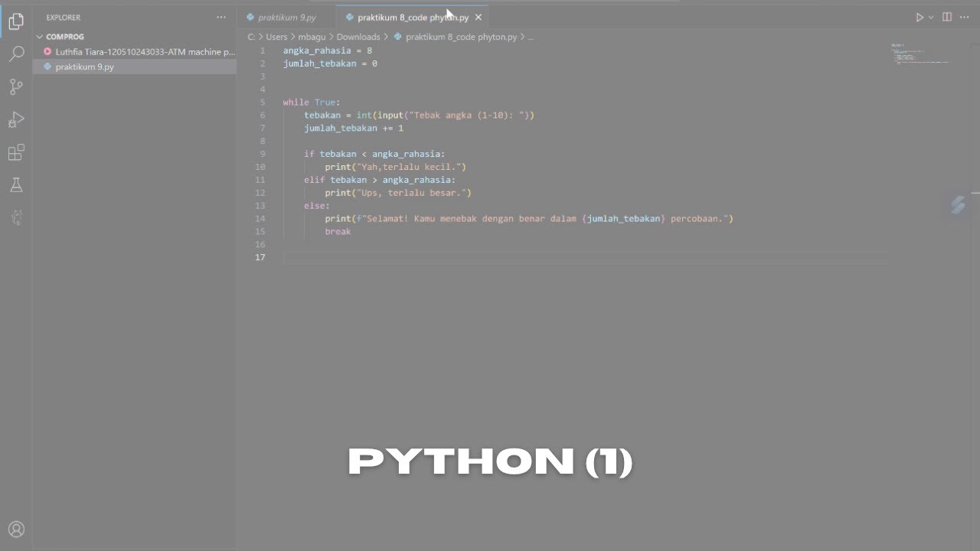Click the C: breadcrumb segment
The image size is (980, 551).
point(251,37)
